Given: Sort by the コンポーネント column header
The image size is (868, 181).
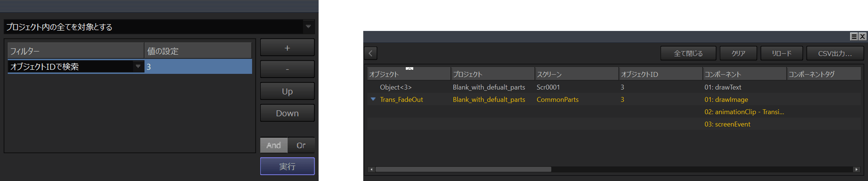Looking at the screenshot, I should click(x=744, y=74).
